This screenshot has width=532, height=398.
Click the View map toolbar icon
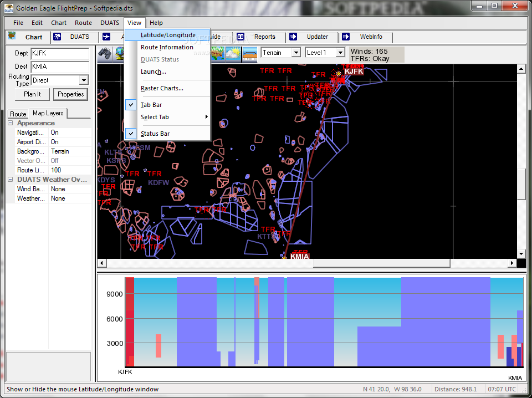217,53
